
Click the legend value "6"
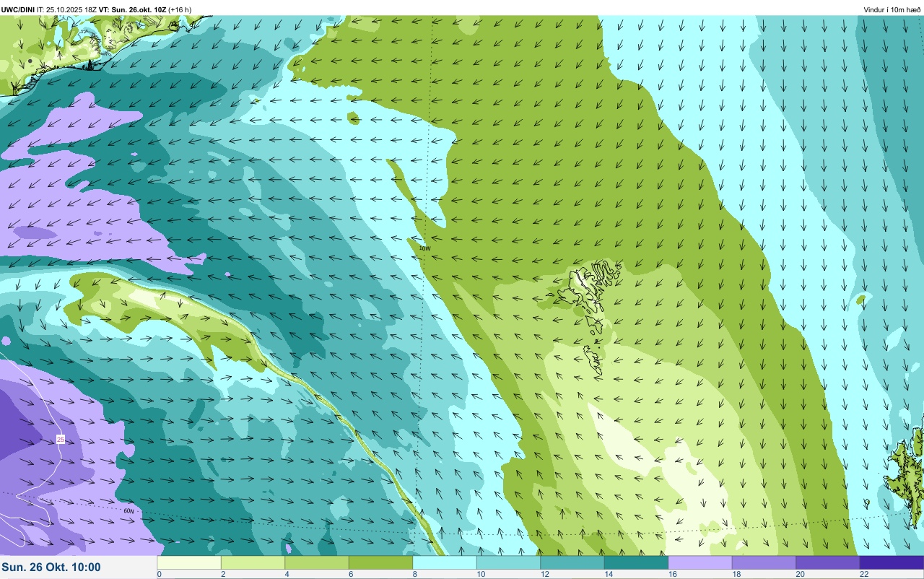point(351,575)
